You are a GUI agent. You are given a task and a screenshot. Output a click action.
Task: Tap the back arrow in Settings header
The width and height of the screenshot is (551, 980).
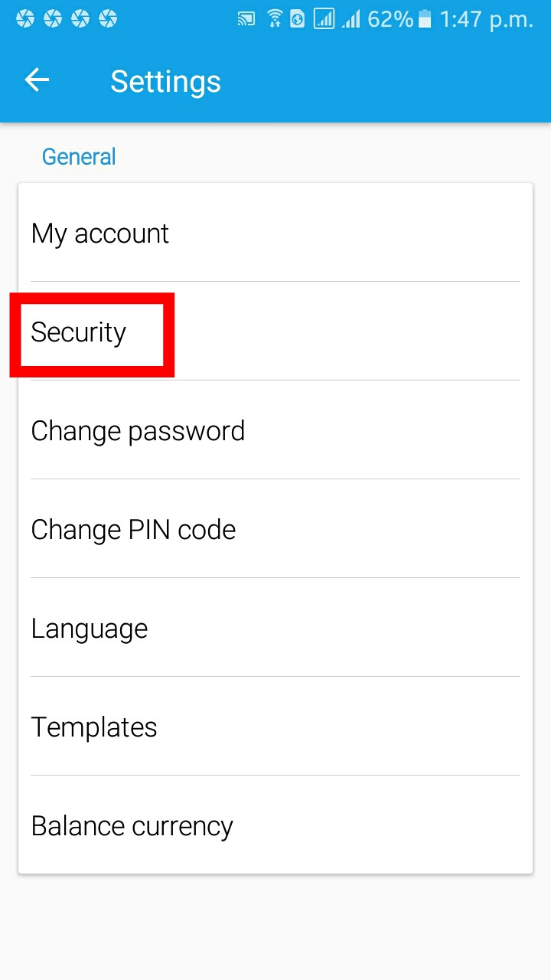click(37, 80)
